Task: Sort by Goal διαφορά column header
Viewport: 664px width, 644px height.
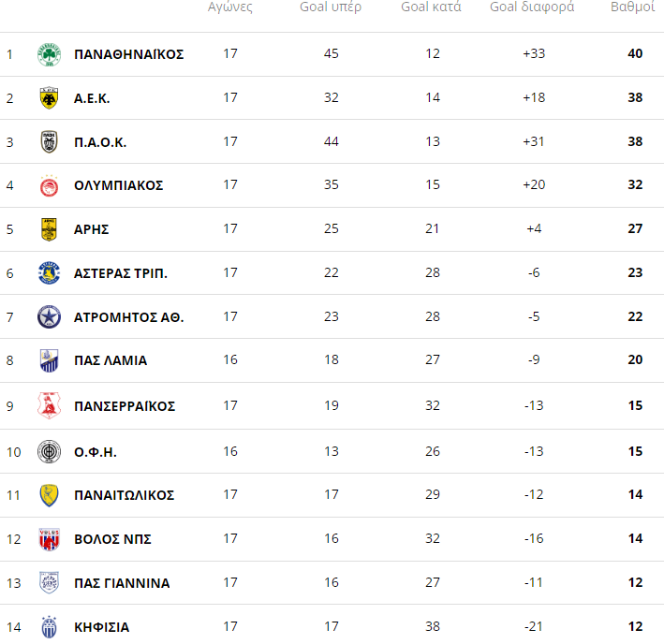Action: point(532,7)
